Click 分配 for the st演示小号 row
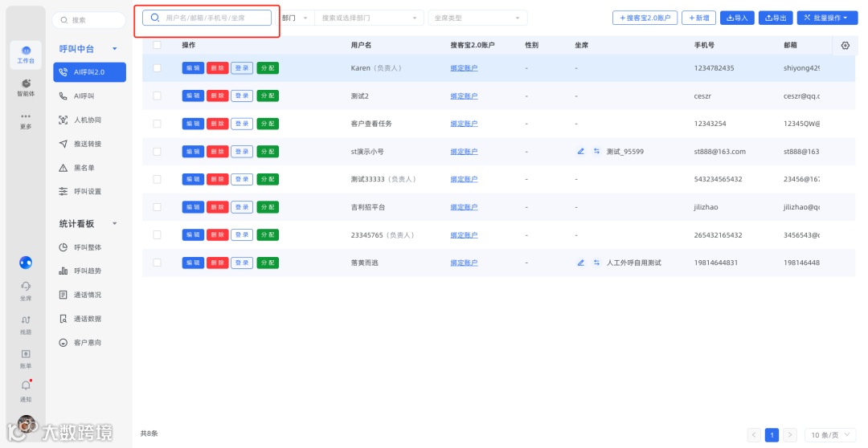868x448 pixels. (x=268, y=152)
